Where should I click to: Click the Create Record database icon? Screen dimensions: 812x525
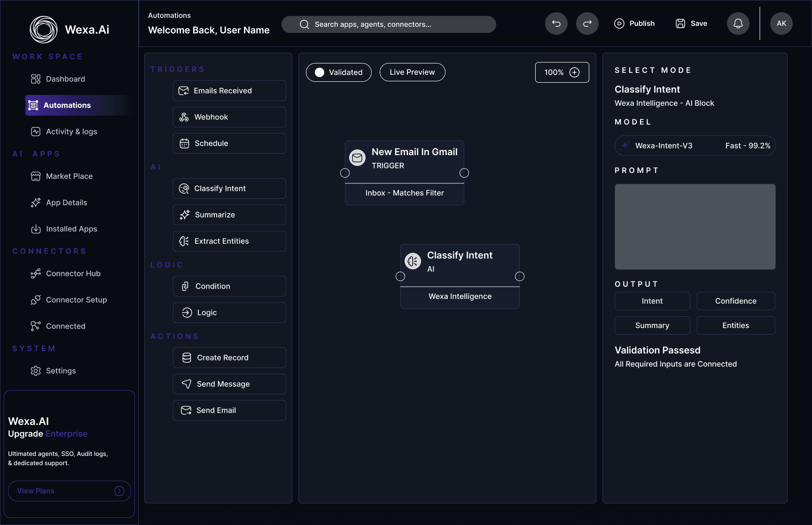point(187,358)
